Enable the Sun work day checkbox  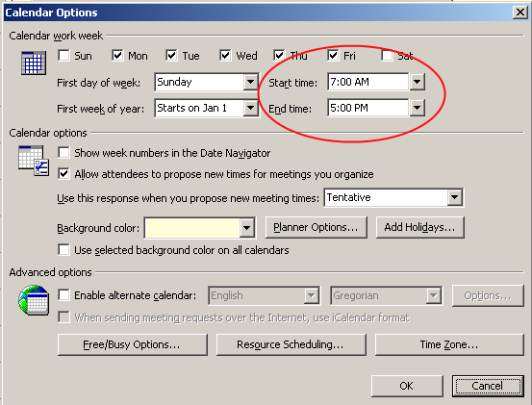63,55
